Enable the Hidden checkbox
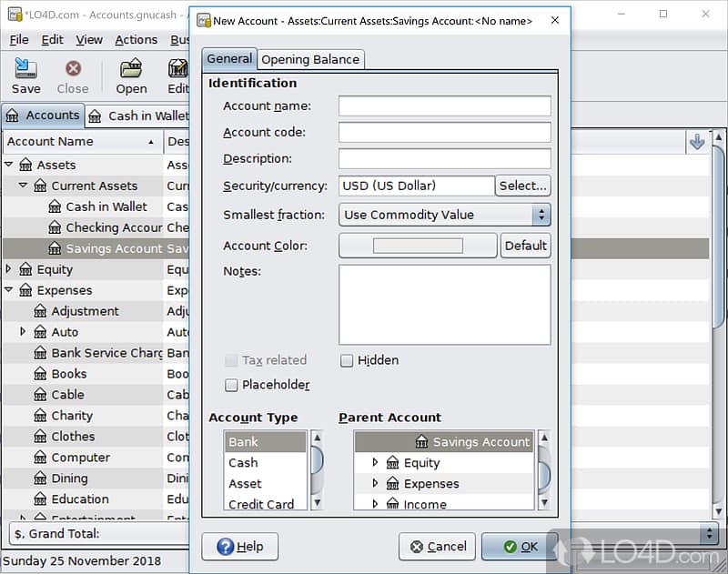Screen dimensions: 728x574 [x=347, y=360]
